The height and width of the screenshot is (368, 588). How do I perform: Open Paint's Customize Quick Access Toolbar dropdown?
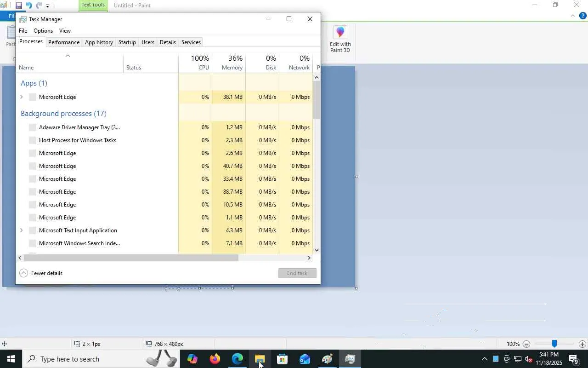click(x=47, y=6)
